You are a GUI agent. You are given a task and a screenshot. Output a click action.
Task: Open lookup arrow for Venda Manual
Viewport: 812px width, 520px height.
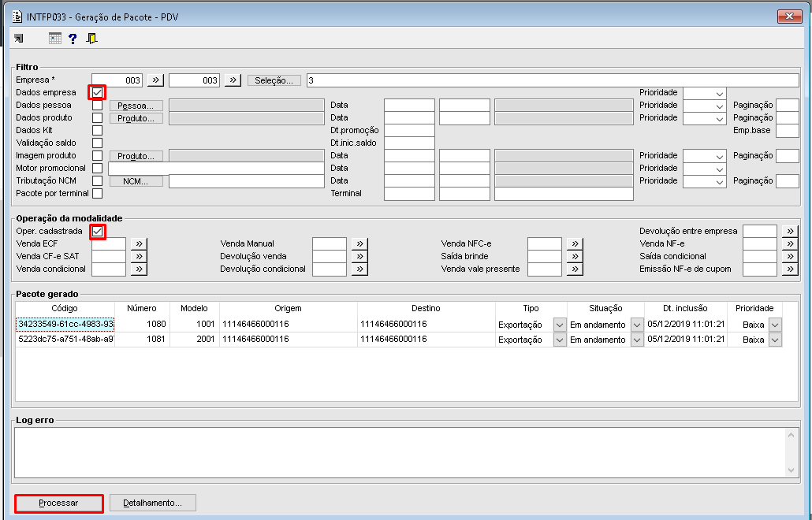(359, 243)
